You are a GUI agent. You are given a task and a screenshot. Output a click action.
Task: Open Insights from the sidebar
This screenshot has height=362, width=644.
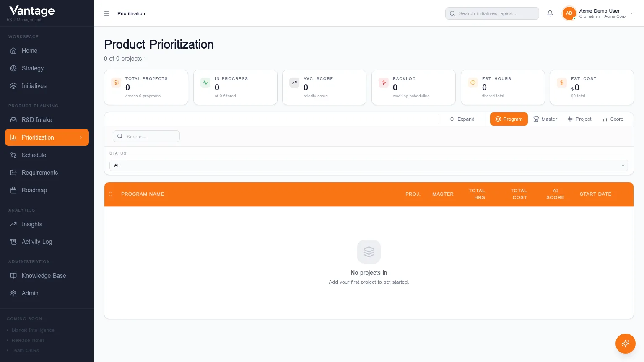coord(47,224)
